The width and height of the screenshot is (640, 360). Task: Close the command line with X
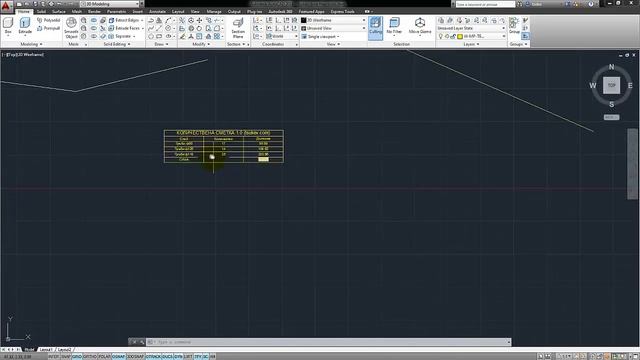[134, 342]
